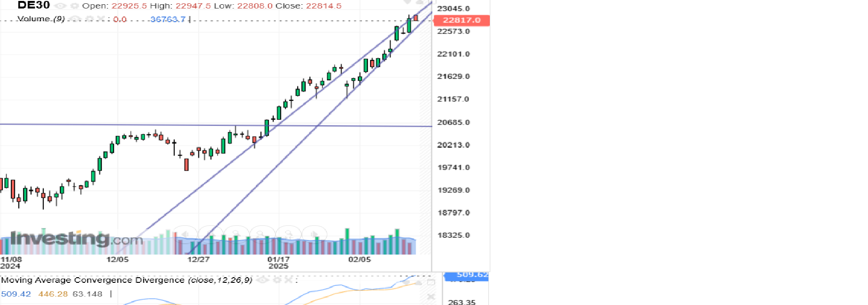Remove the Volume indicator with its X

(100, 19)
